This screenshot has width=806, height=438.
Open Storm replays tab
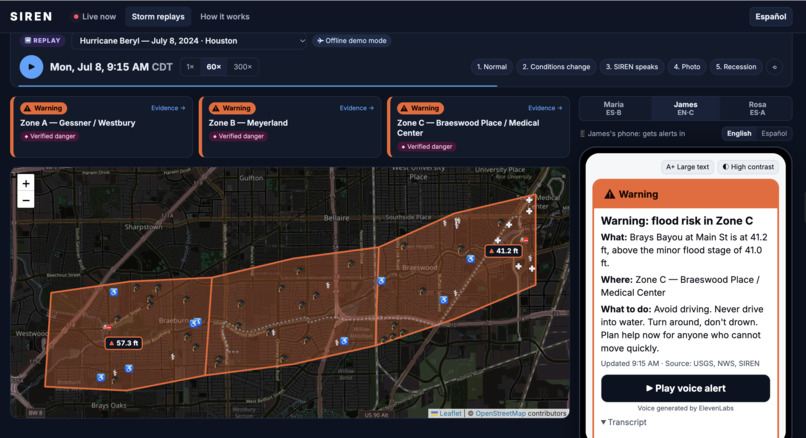158,17
